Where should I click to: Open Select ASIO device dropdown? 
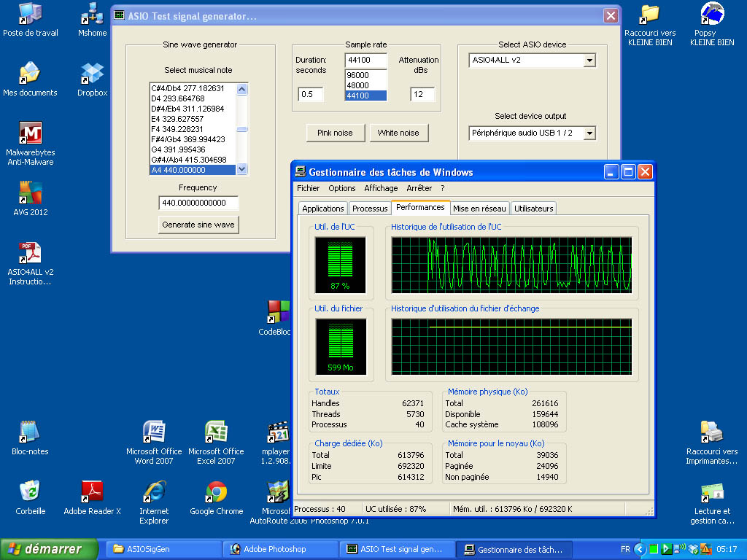[x=589, y=61]
